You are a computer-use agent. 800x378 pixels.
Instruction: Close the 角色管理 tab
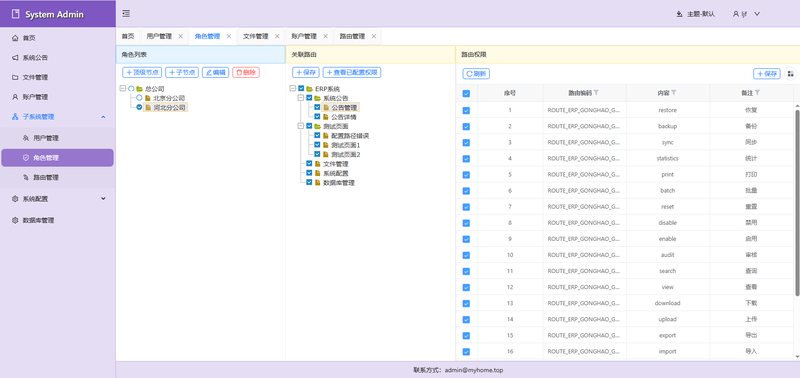click(x=229, y=36)
